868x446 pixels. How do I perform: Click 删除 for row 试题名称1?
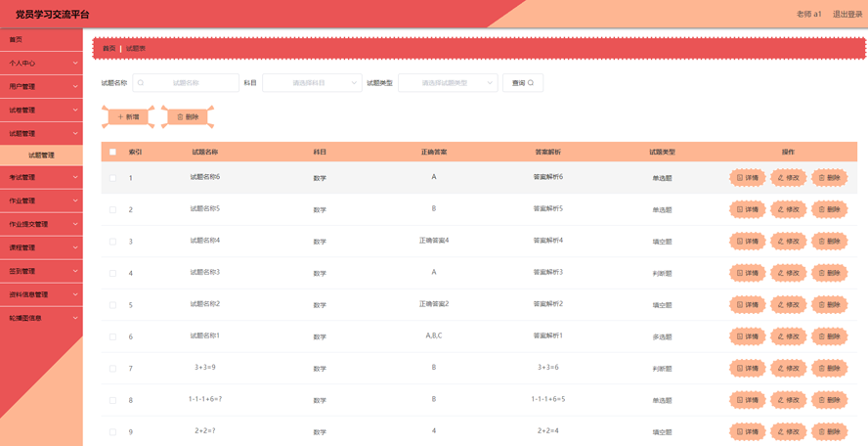point(829,336)
